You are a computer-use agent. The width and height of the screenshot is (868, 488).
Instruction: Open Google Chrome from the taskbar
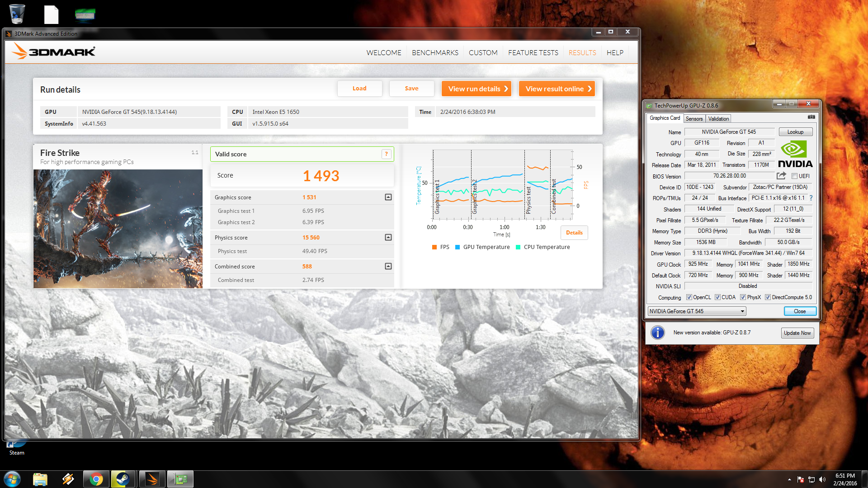point(96,479)
